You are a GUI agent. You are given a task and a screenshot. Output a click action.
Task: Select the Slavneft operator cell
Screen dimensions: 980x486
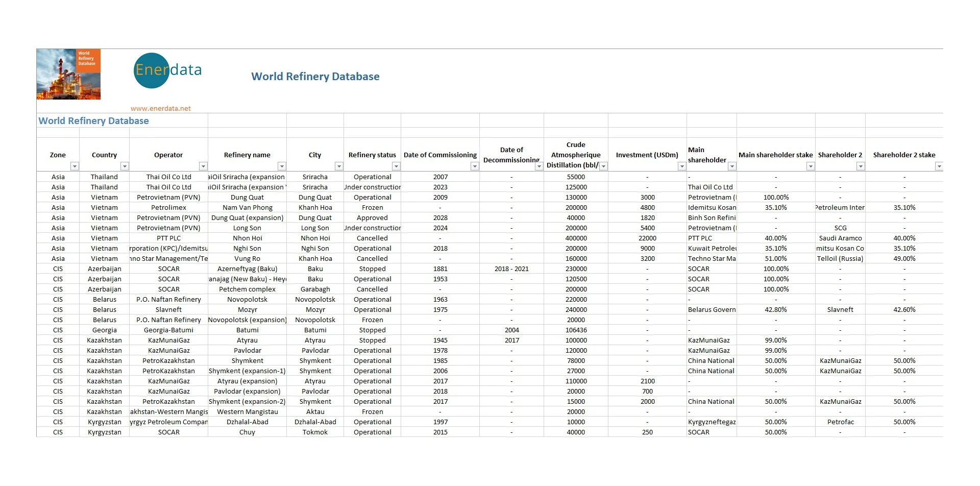[x=168, y=309]
